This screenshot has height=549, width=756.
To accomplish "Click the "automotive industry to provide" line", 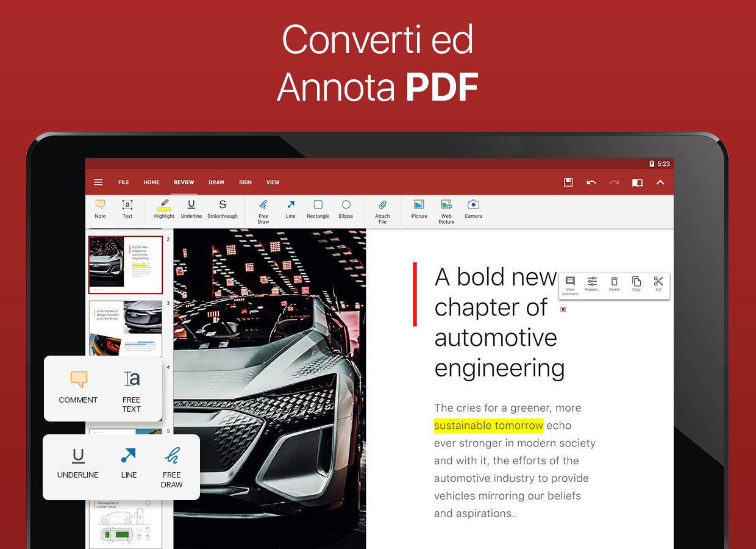I will tap(512, 478).
